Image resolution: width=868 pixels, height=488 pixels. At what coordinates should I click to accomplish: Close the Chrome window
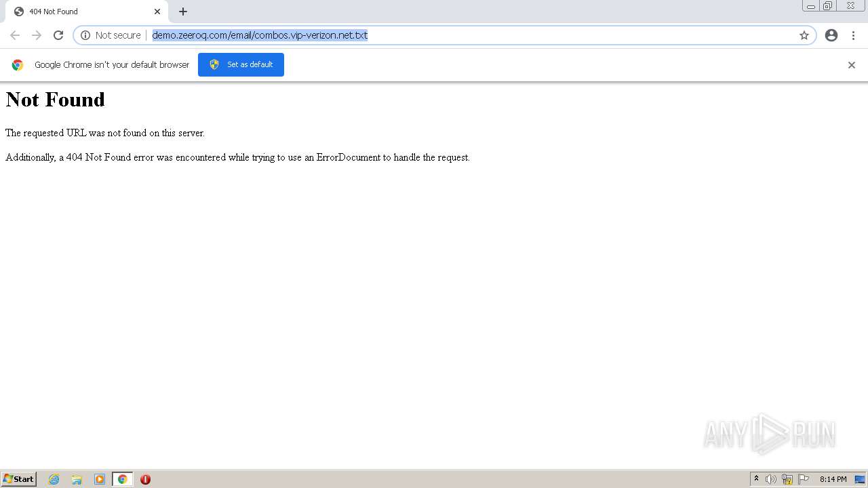click(850, 6)
